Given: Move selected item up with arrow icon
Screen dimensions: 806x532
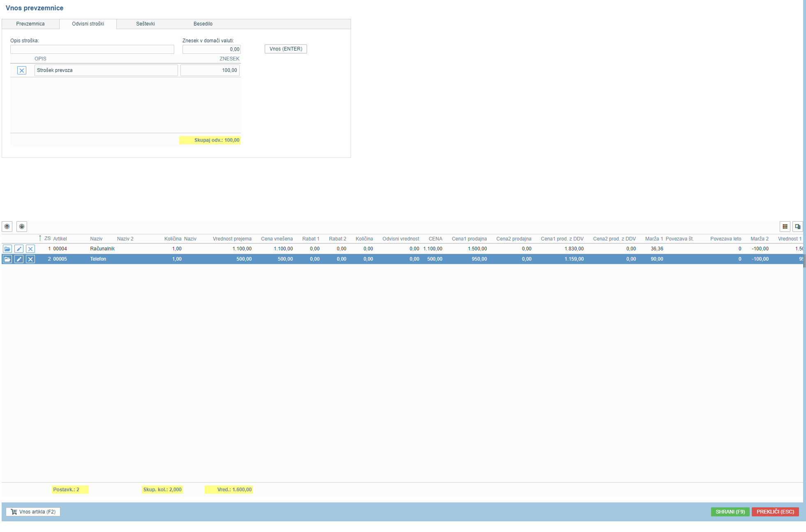Looking at the screenshot, I should [7, 227].
